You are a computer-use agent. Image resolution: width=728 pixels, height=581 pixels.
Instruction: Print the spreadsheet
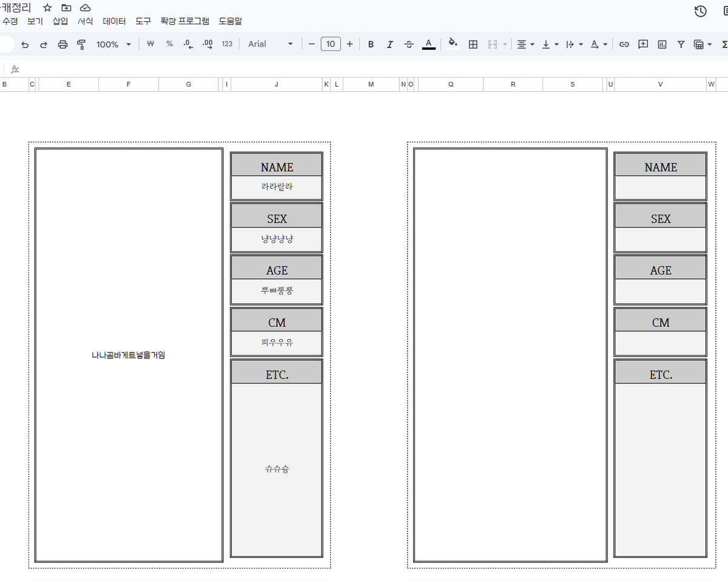62,44
